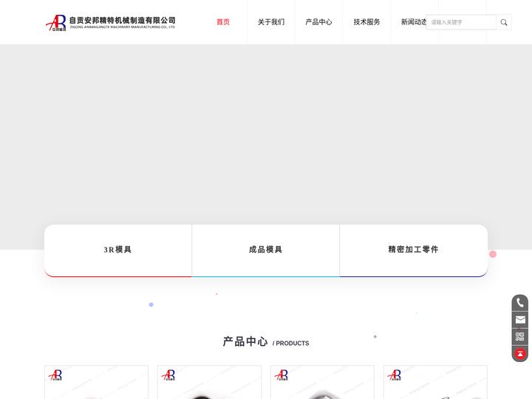Click the 产品中心 section heading
Image resolution: width=532 pixels, height=399 pixels.
click(245, 341)
